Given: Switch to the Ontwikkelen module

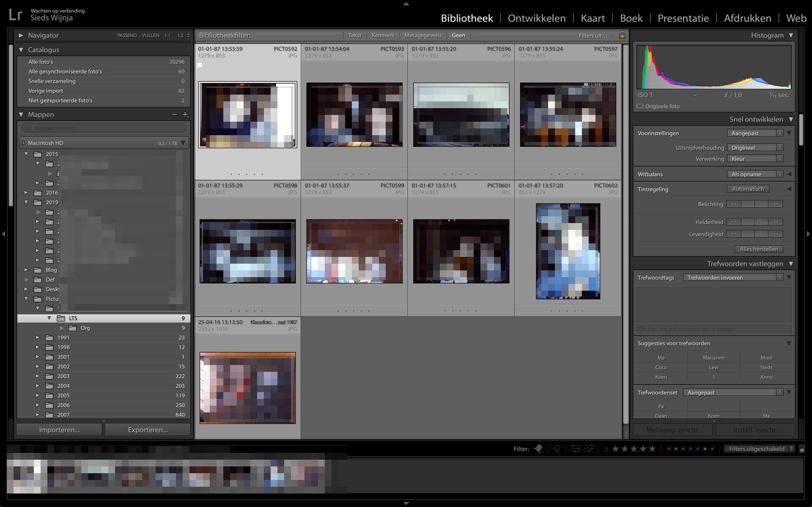Looking at the screenshot, I should [x=536, y=18].
